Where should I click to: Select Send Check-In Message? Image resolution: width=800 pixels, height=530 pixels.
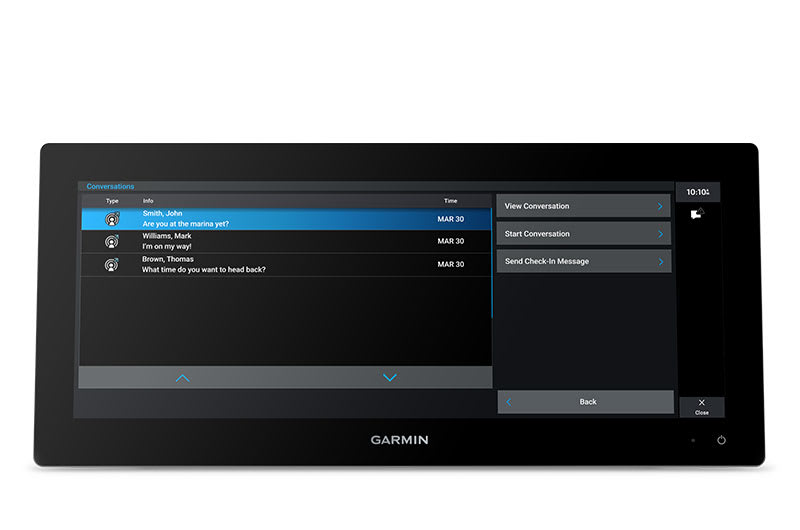pos(584,262)
